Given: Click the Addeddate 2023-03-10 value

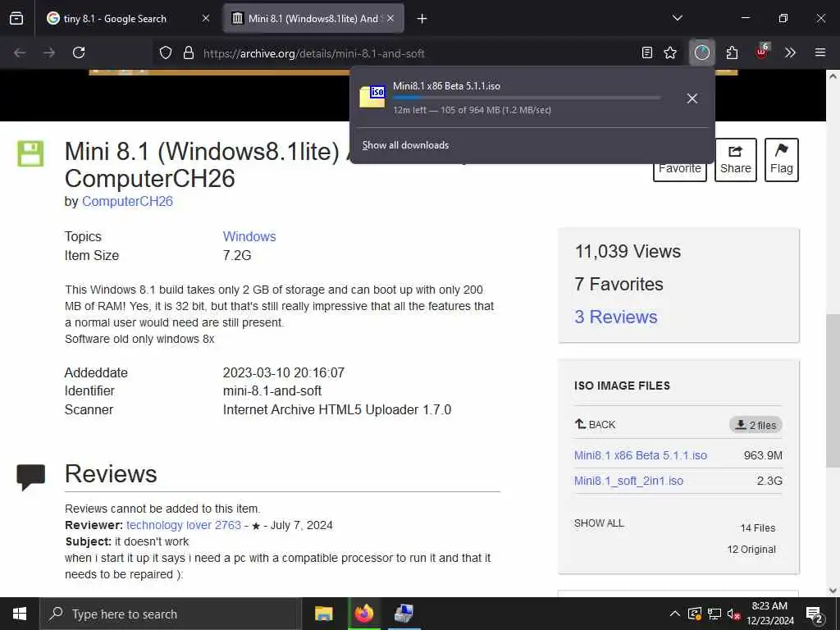Looking at the screenshot, I should pyautogui.click(x=283, y=373).
